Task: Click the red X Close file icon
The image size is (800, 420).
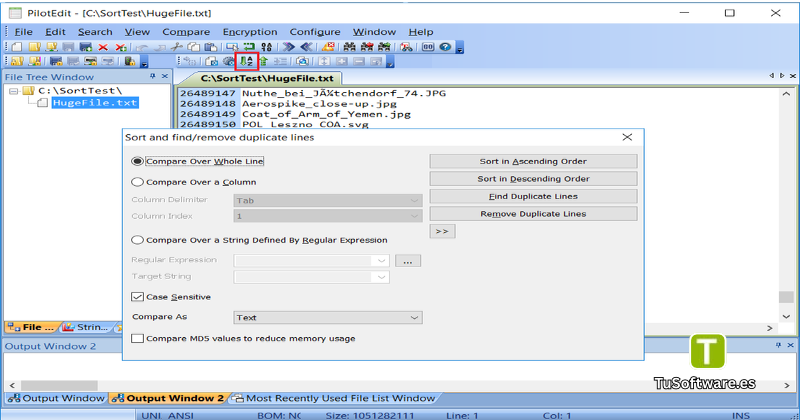Action: click(x=103, y=47)
